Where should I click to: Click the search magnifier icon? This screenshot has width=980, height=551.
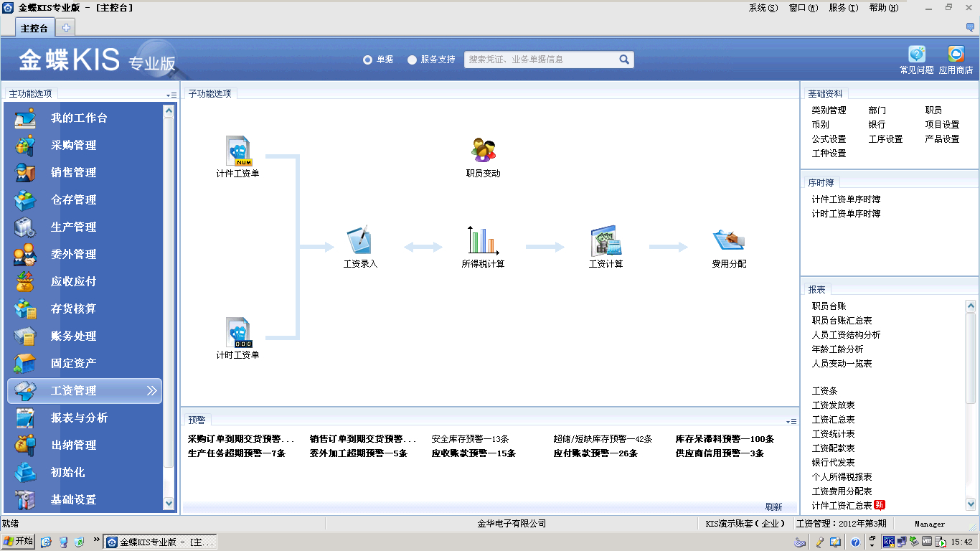(624, 60)
